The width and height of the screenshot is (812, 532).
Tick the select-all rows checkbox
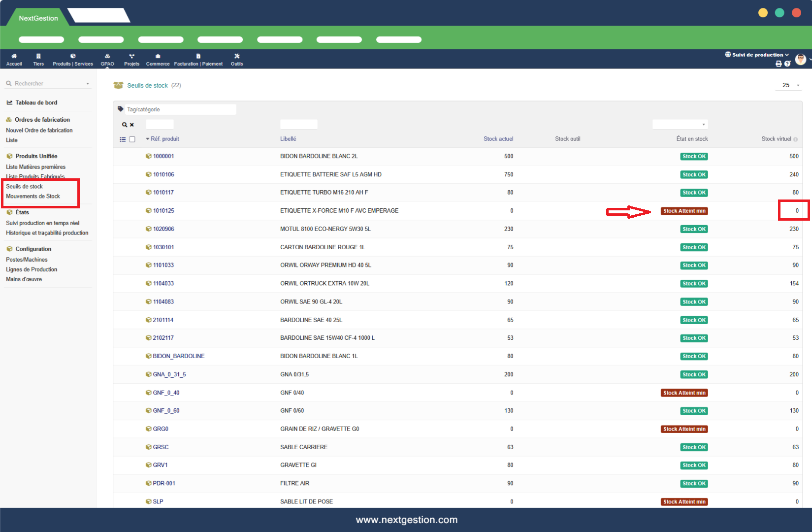pyautogui.click(x=132, y=139)
